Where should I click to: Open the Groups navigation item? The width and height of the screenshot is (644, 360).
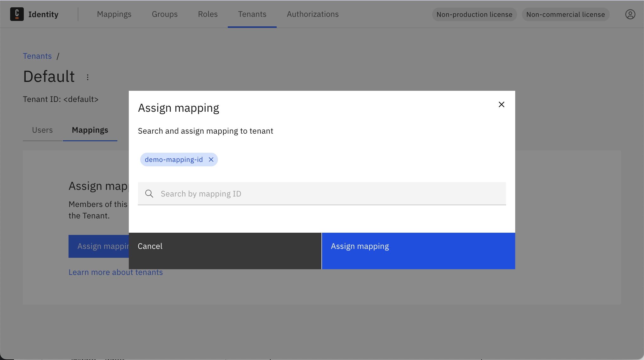165,14
